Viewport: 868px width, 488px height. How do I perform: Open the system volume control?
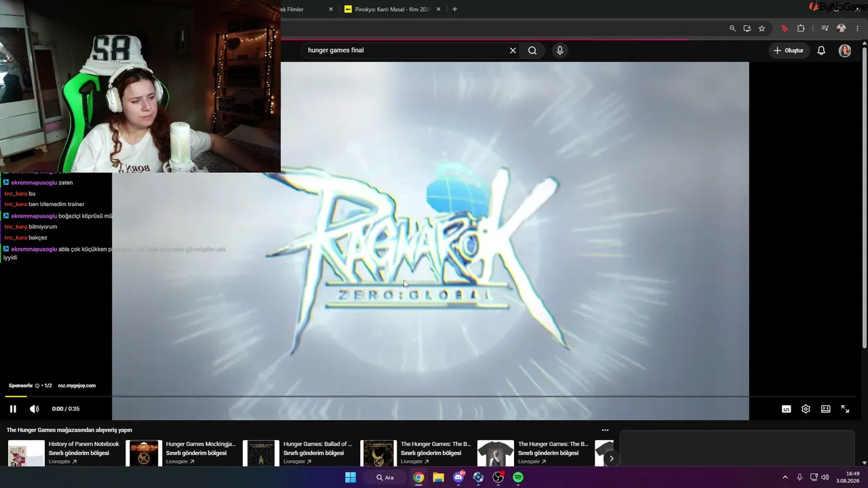click(825, 477)
